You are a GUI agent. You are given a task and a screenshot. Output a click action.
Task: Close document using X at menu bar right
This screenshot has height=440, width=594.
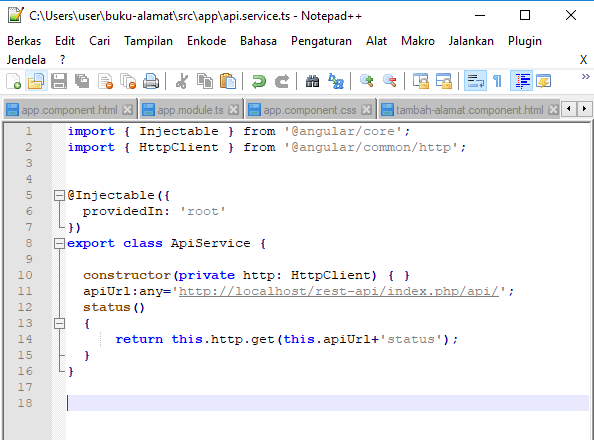pos(583,60)
